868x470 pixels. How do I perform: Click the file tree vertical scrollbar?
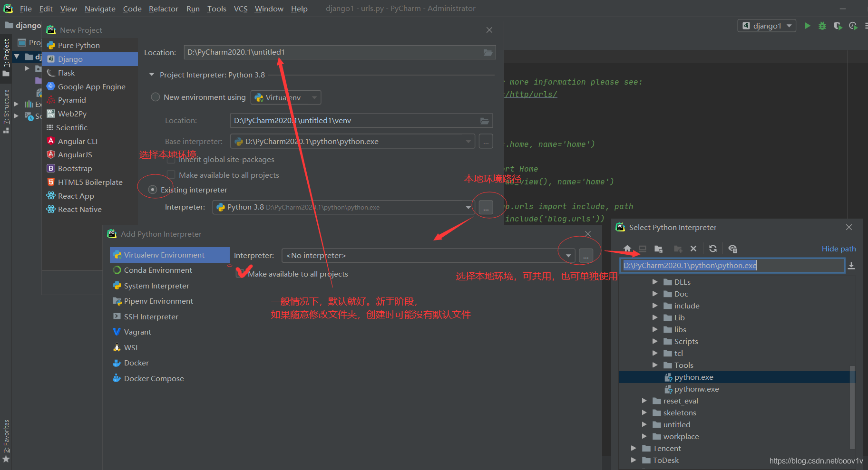click(852, 407)
